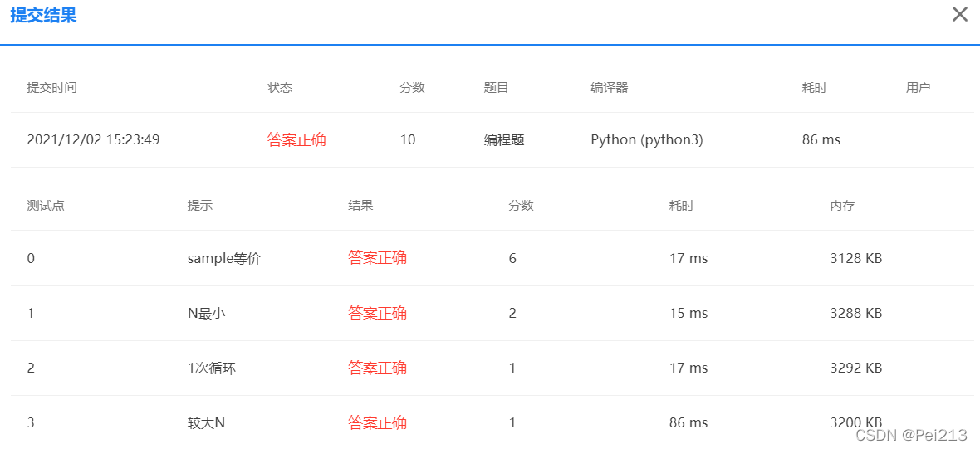This screenshot has width=980, height=449.
Task: Close the 提交结果 dialog with the X icon
Action: [x=959, y=14]
